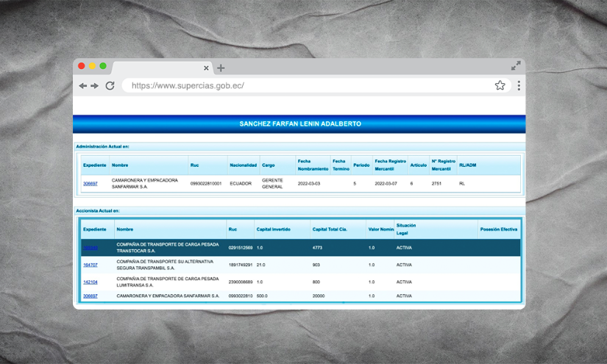This screenshot has width=607, height=364.
Task: Open expediente link 164707
Action: (90, 265)
